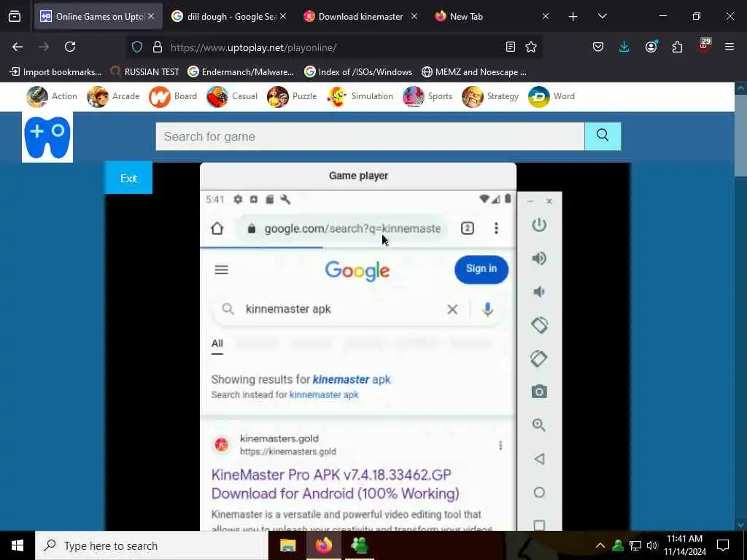Screen dimensions: 747x560
Task: Click the Search for game field
Action: [x=370, y=136]
